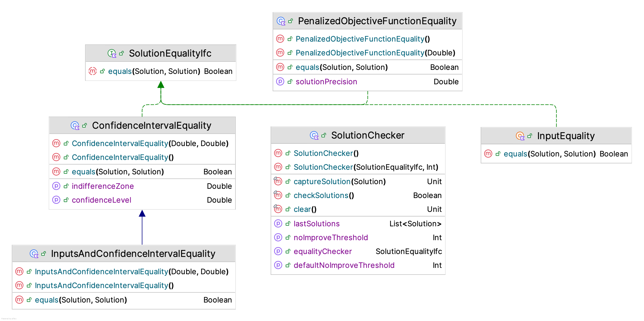
Task: Click PenalizedObjectiveFunctionEquality() no-arg constructor
Action: tap(363, 39)
